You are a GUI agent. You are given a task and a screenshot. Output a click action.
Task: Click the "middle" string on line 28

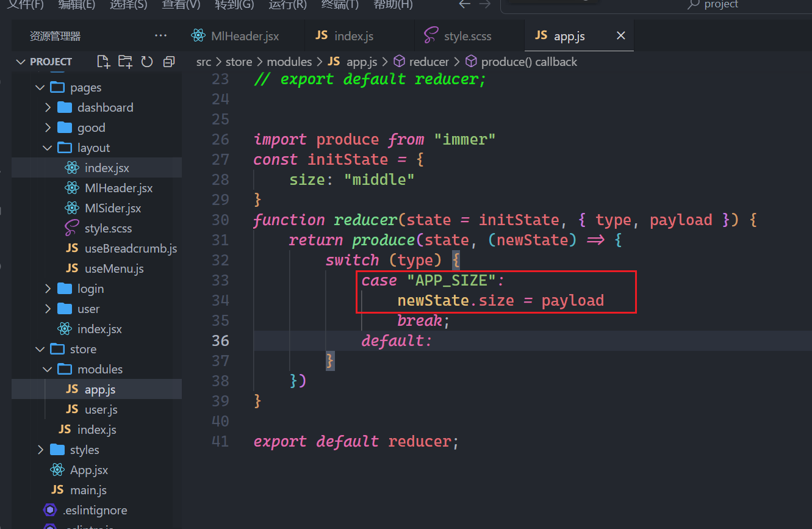click(379, 179)
